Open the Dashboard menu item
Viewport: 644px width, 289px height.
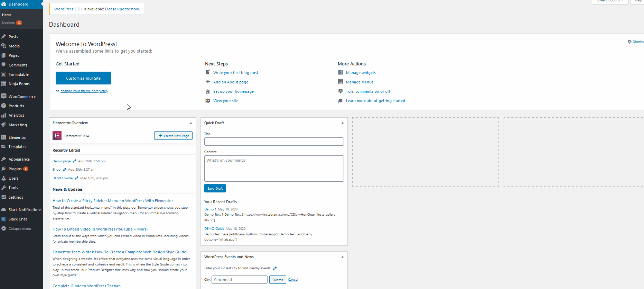point(21,4)
